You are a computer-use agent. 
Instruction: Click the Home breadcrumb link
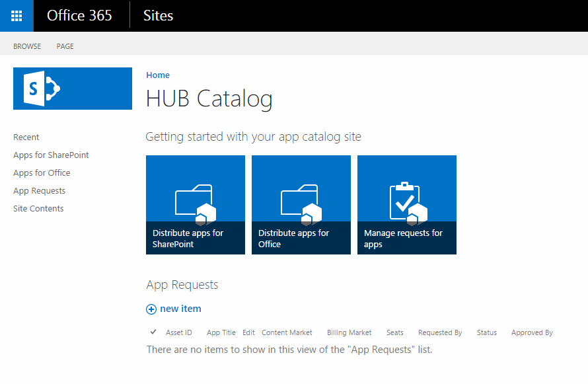point(158,75)
